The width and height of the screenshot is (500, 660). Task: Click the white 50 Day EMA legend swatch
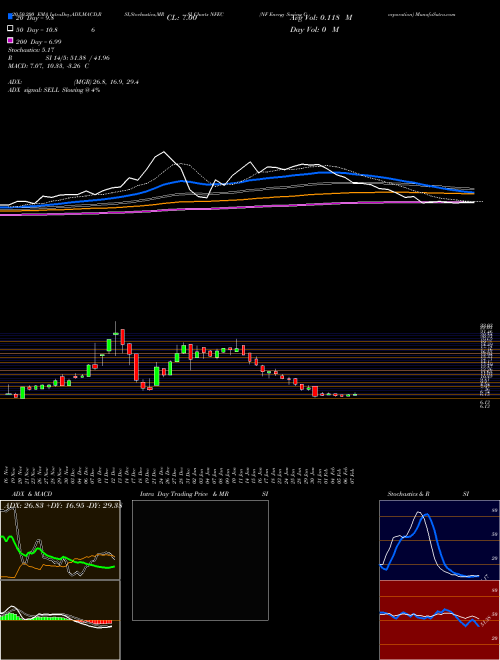10,29
